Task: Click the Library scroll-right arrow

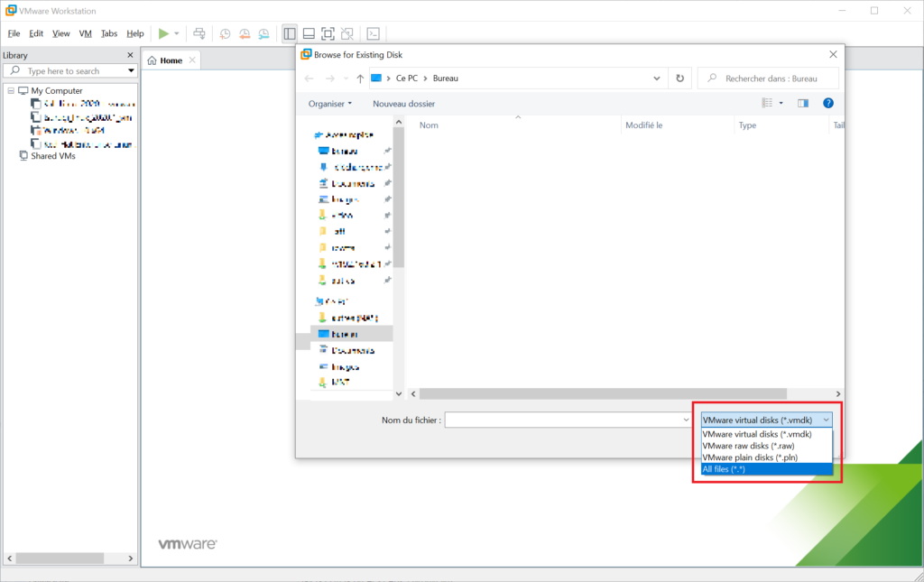Action: [130, 558]
